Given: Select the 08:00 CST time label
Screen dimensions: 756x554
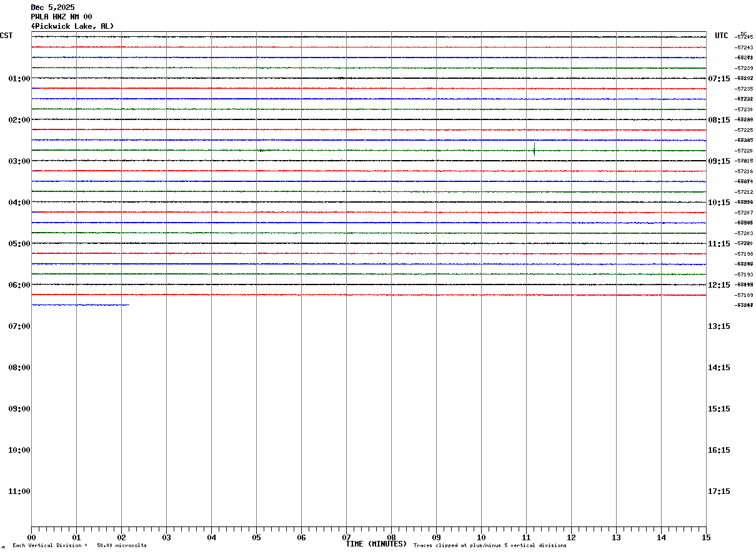Looking at the screenshot, I should (x=19, y=368).
